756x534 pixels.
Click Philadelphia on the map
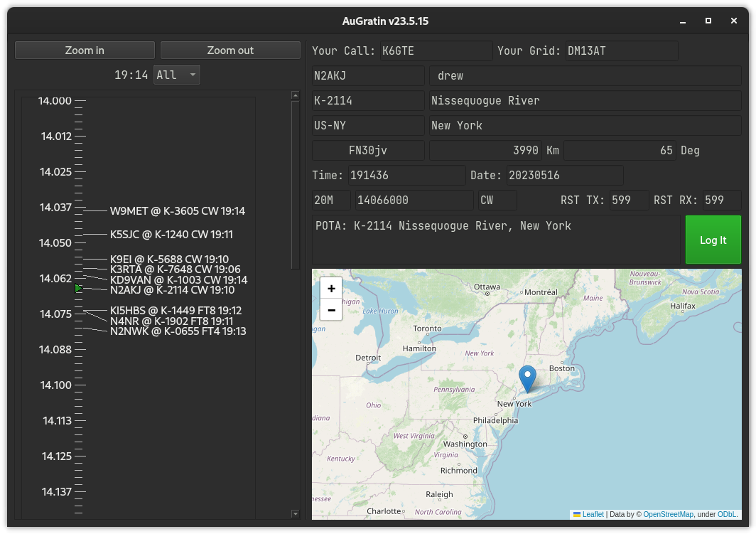click(496, 420)
